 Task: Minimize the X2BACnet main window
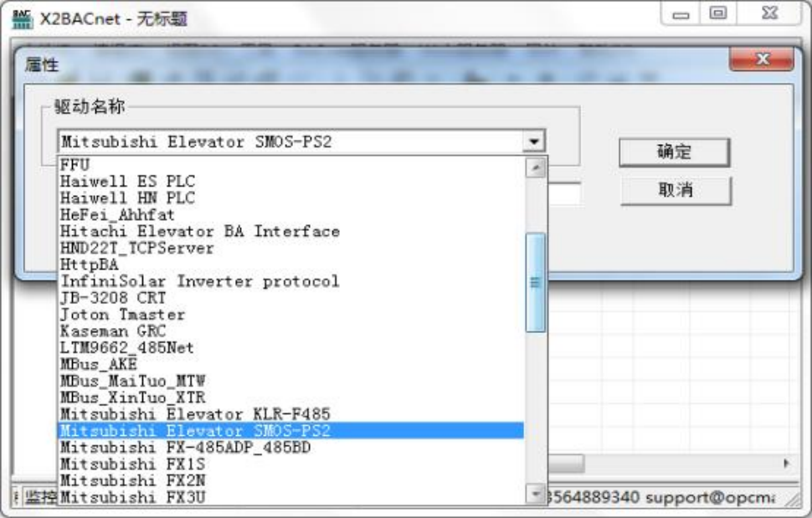click(681, 14)
